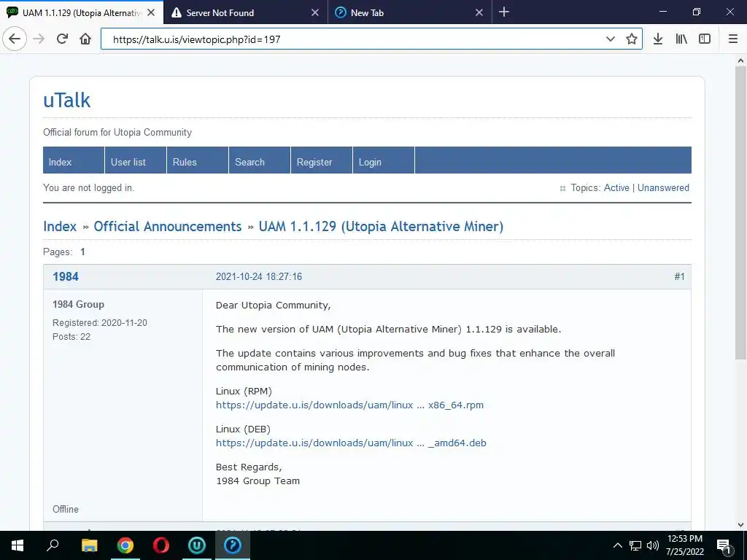Image resolution: width=747 pixels, height=560 pixels.
Task: Close the Server Not Found tab
Action: pyautogui.click(x=315, y=13)
